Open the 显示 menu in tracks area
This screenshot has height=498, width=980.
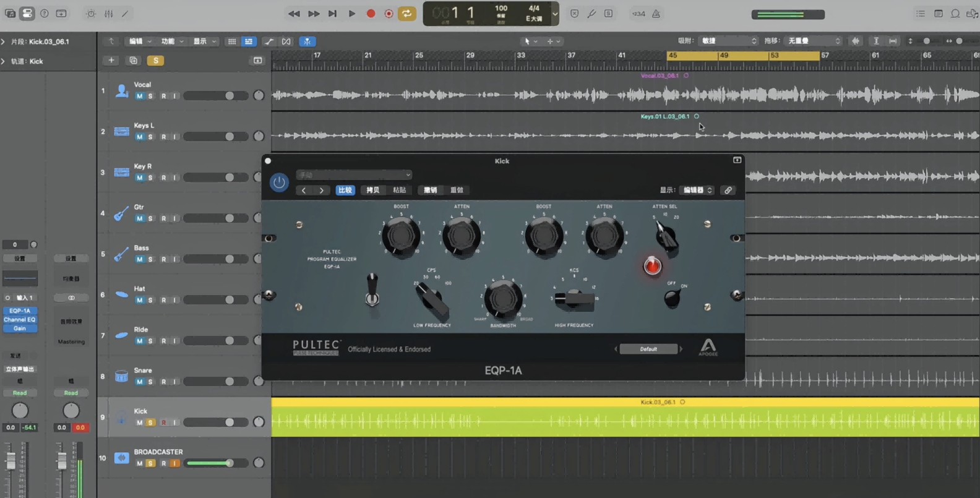click(205, 41)
